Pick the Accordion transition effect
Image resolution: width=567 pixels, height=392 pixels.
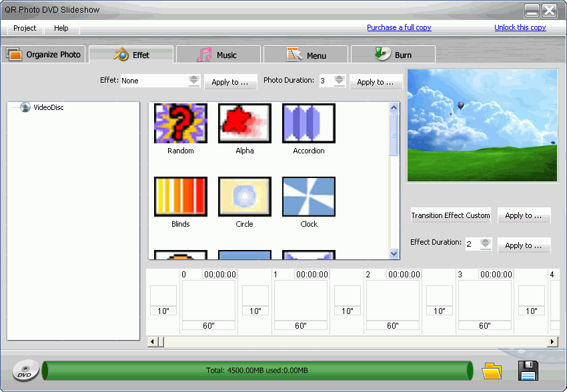[308, 123]
